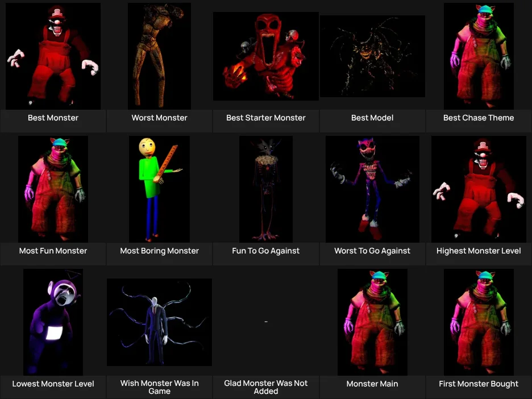Open the Best Starter Monster picture

(265, 56)
